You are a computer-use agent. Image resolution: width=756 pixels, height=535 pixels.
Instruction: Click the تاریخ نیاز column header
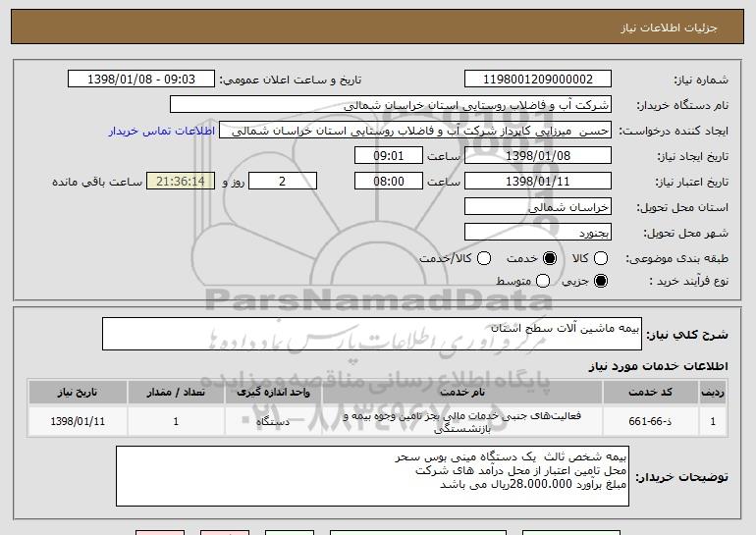tap(78, 393)
